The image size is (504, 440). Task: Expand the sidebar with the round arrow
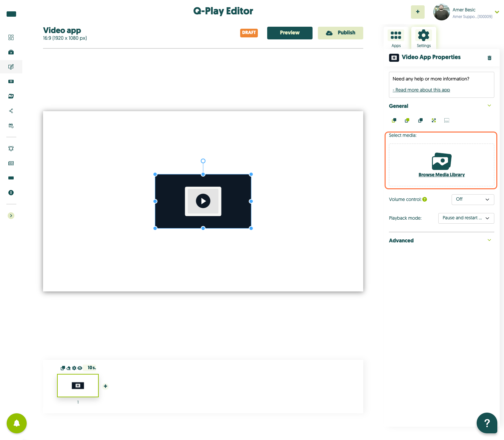coord(11,216)
